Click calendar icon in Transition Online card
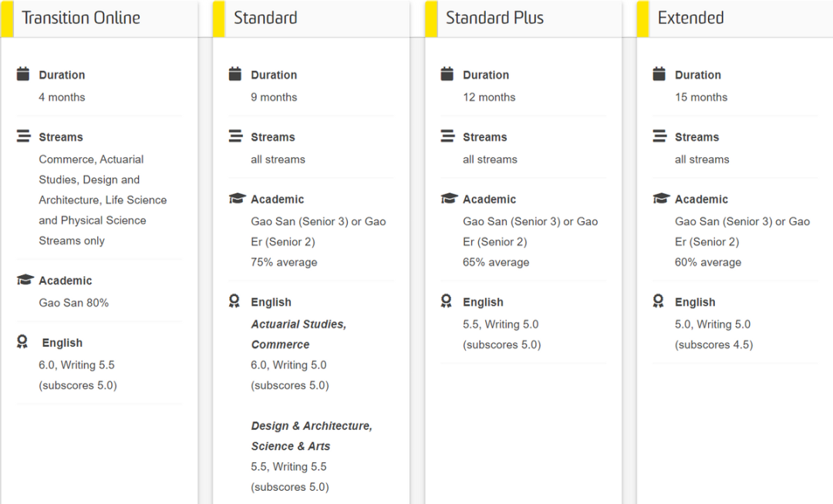This screenshot has height=504, width=833. 23,74
